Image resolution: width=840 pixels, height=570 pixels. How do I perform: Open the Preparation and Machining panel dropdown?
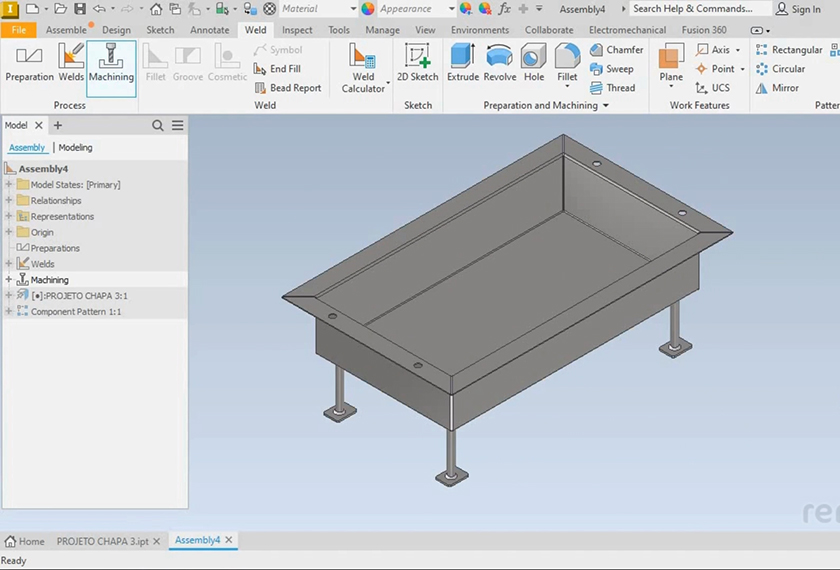pos(606,106)
